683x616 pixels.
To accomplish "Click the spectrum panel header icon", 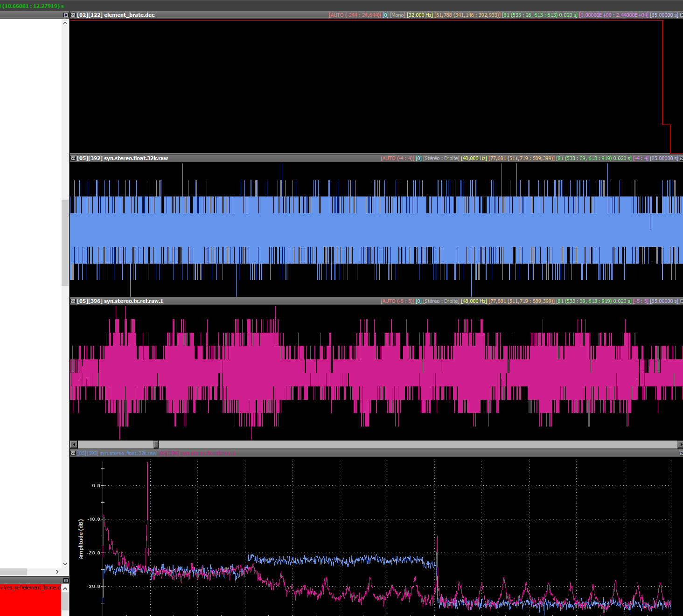I will (73, 453).
